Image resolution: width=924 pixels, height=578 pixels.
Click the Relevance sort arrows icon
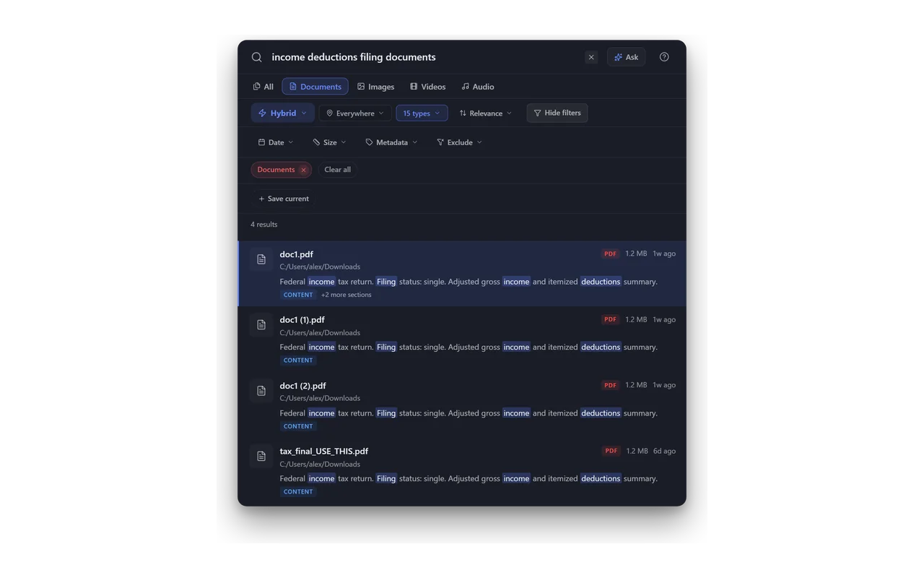(x=463, y=113)
